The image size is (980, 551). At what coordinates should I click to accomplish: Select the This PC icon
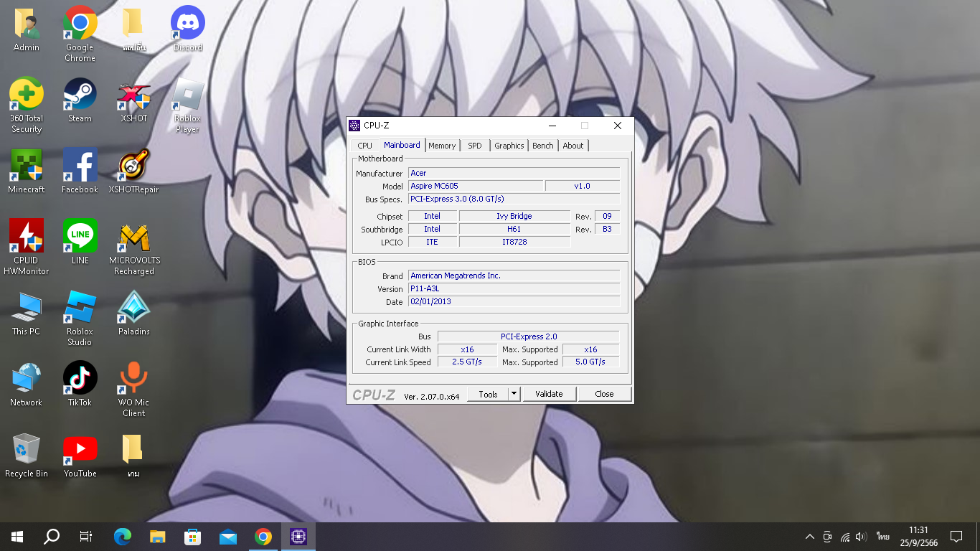27,314
